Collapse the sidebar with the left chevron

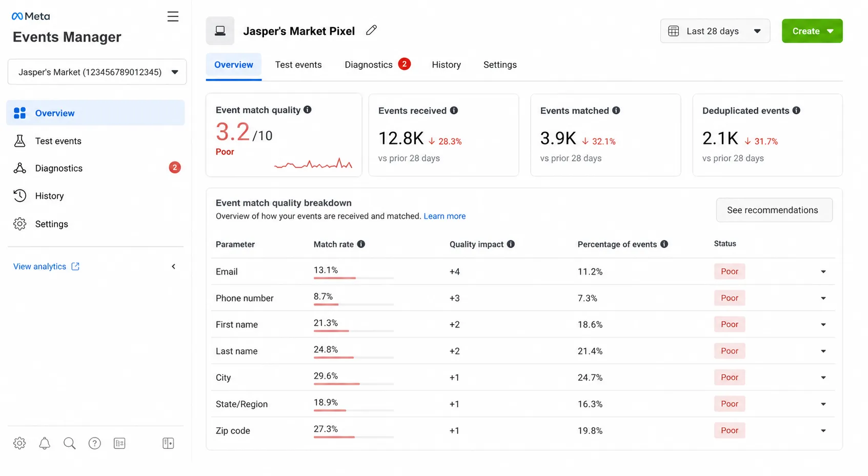[x=173, y=266]
